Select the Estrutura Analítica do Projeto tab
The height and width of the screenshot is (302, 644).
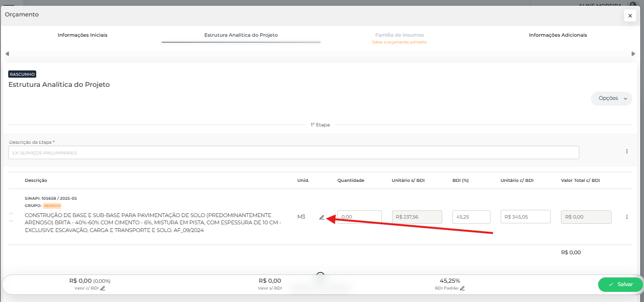pyautogui.click(x=241, y=35)
